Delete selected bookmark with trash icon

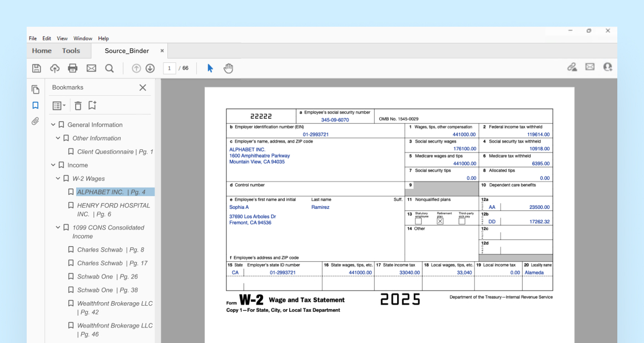tap(78, 106)
